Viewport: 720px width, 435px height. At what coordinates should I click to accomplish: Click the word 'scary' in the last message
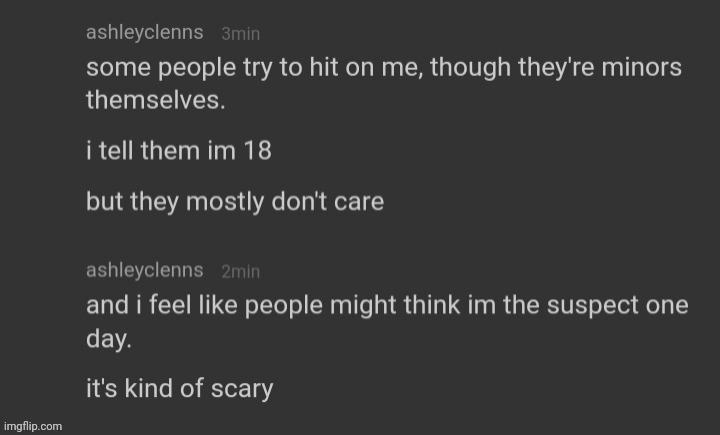click(x=242, y=390)
